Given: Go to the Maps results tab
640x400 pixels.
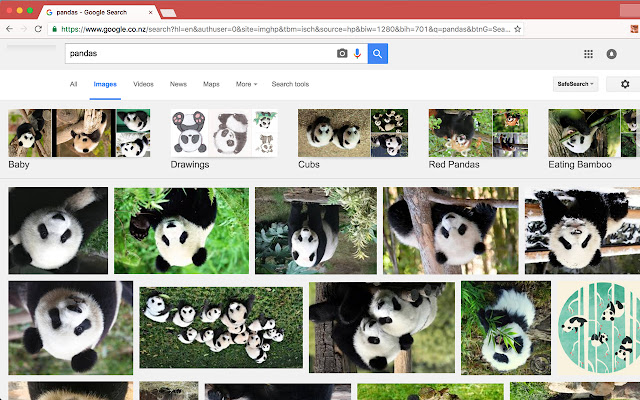Looking at the screenshot, I should coord(211,85).
